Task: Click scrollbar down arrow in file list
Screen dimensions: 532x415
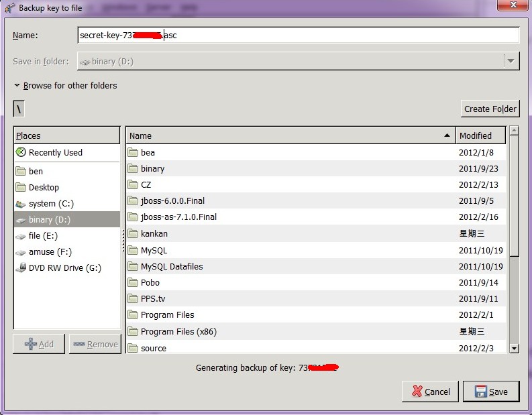Action: pos(515,348)
